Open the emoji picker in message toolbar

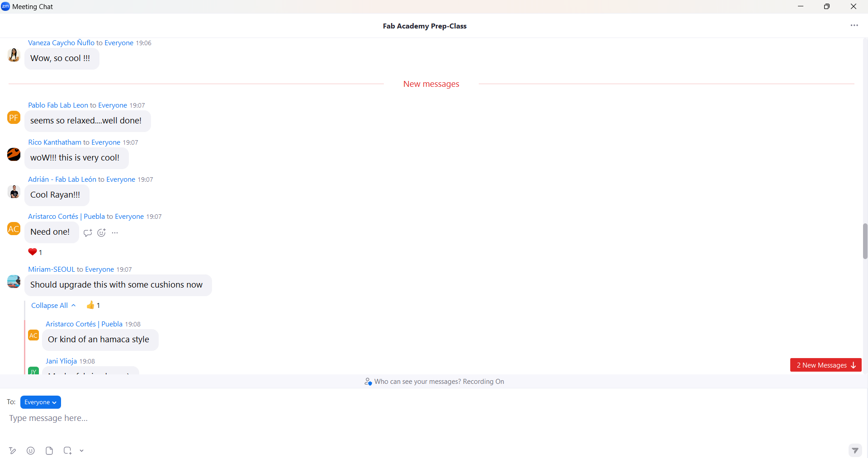31,450
